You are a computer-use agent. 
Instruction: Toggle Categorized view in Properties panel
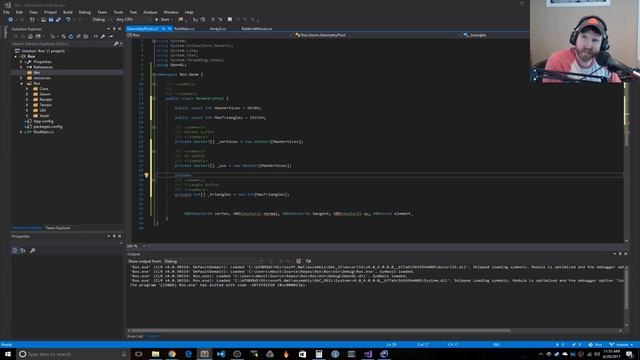coord(15,251)
